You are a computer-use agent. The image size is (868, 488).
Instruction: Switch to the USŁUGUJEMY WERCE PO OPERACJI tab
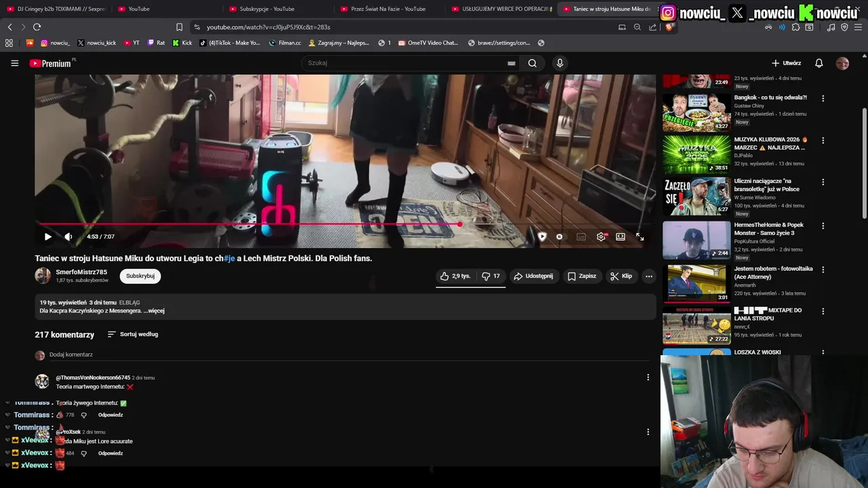click(x=500, y=9)
